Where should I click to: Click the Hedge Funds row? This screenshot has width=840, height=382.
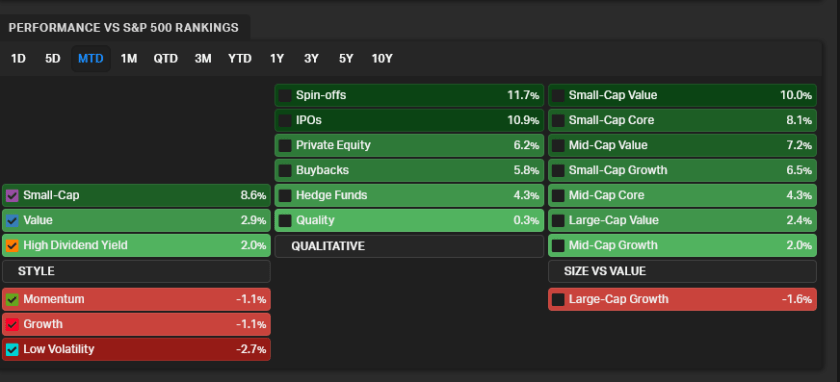(x=409, y=196)
